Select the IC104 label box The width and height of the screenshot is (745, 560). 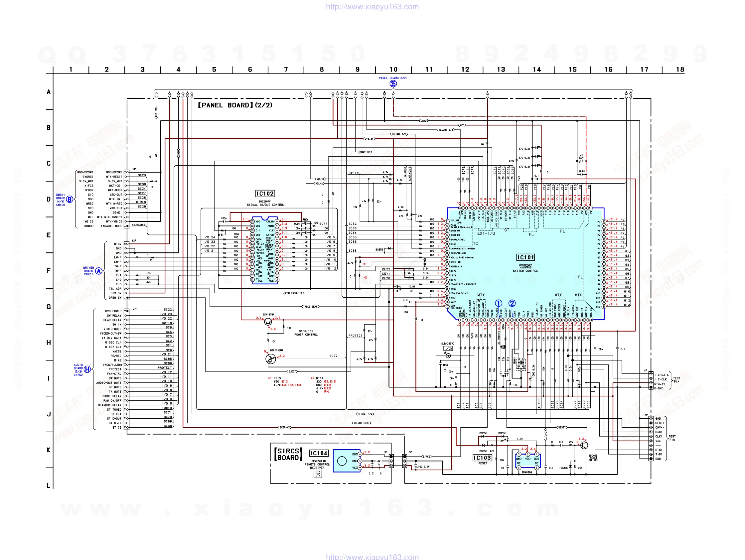tap(319, 453)
